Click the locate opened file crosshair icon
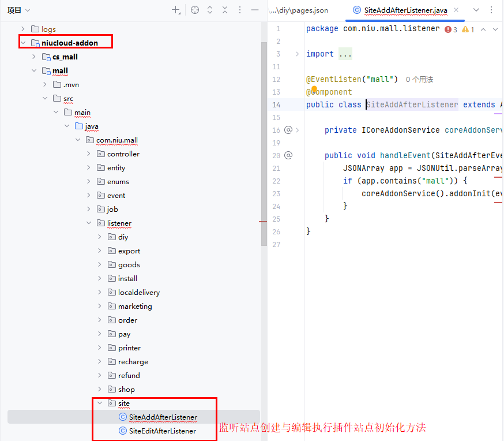This screenshot has height=441, width=504. point(195,10)
